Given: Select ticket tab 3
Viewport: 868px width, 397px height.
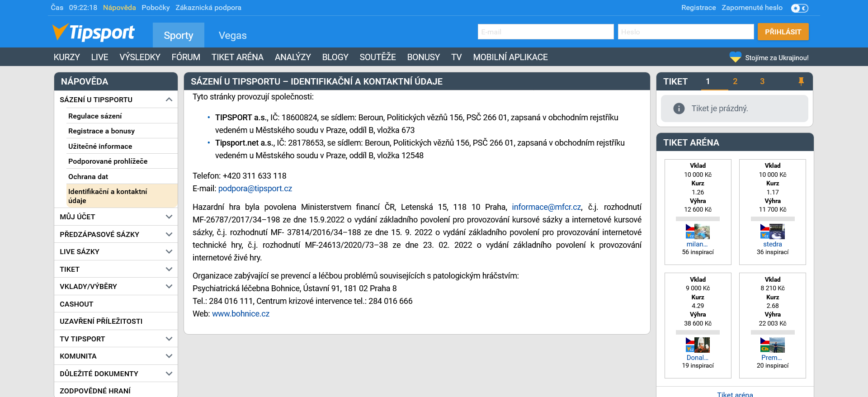Looking at the screenshot, I should coord(762,81).
